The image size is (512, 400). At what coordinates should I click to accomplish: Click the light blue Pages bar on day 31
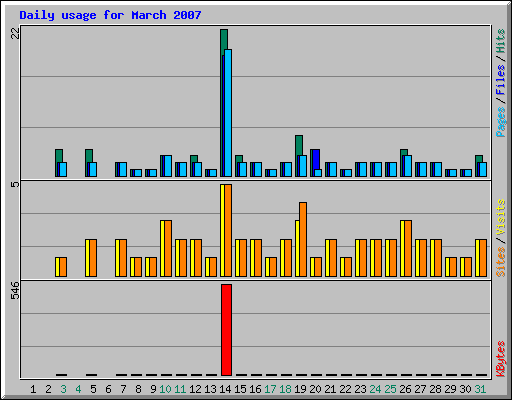point(483,169)
